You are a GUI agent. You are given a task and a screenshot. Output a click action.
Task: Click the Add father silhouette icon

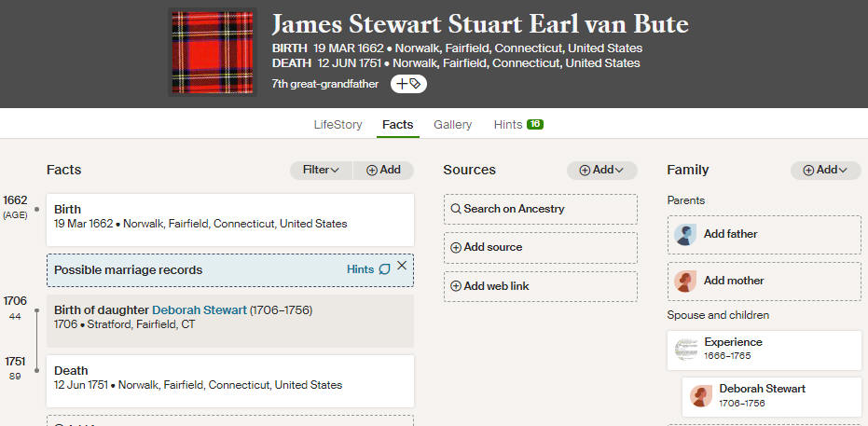(x=685, y=235)
